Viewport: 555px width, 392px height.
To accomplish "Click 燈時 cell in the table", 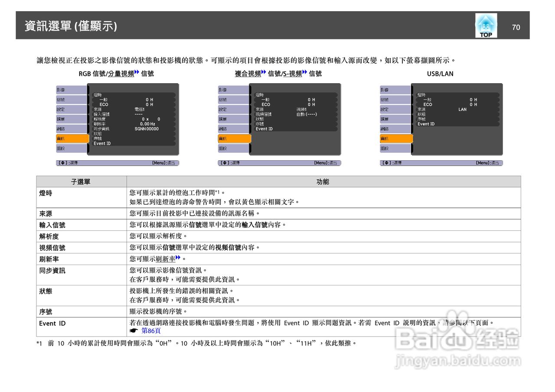I will [82, 198].
